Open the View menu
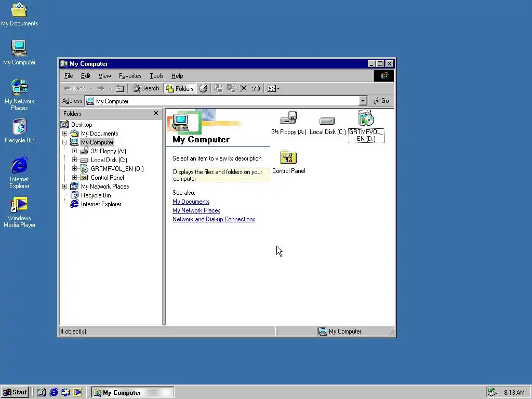This screenshot has width=532, height=399. point(104,76)
